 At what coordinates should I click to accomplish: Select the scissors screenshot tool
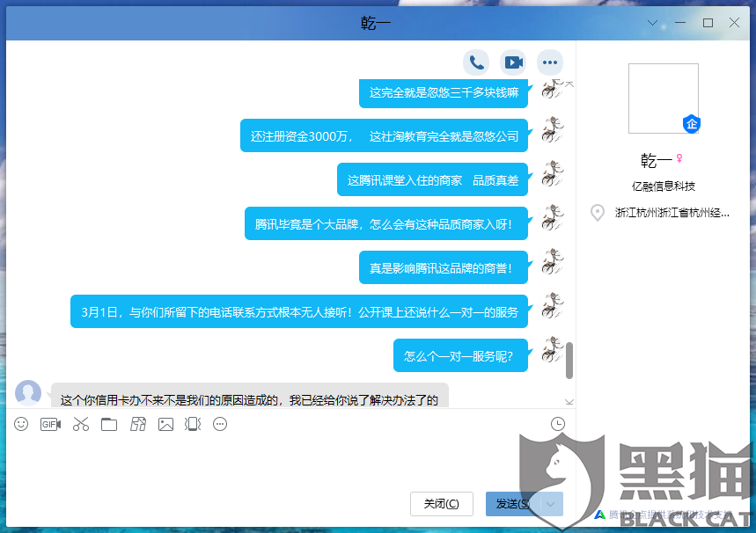80,424
